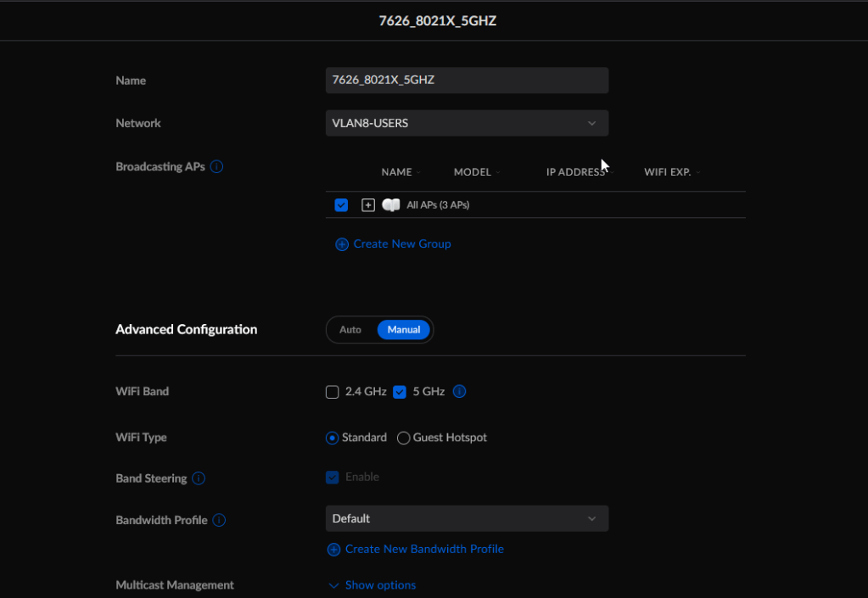868x598 pixels.
Task: Sort APs by the MODEL column header
Action: [473, 172]
